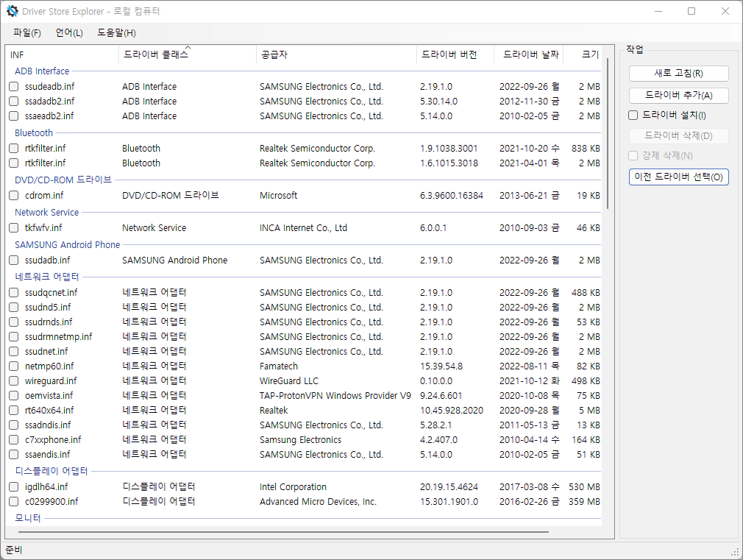Check the box for ssudeadb.inf
The width and height of the screenshot is (743, 560).
(14, 87)
